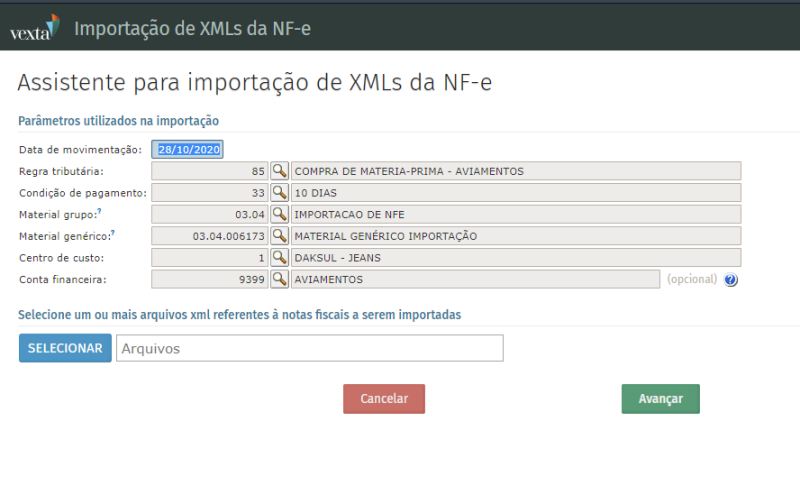
Task: Proceed by clicking Avançar
Action: 660,398
